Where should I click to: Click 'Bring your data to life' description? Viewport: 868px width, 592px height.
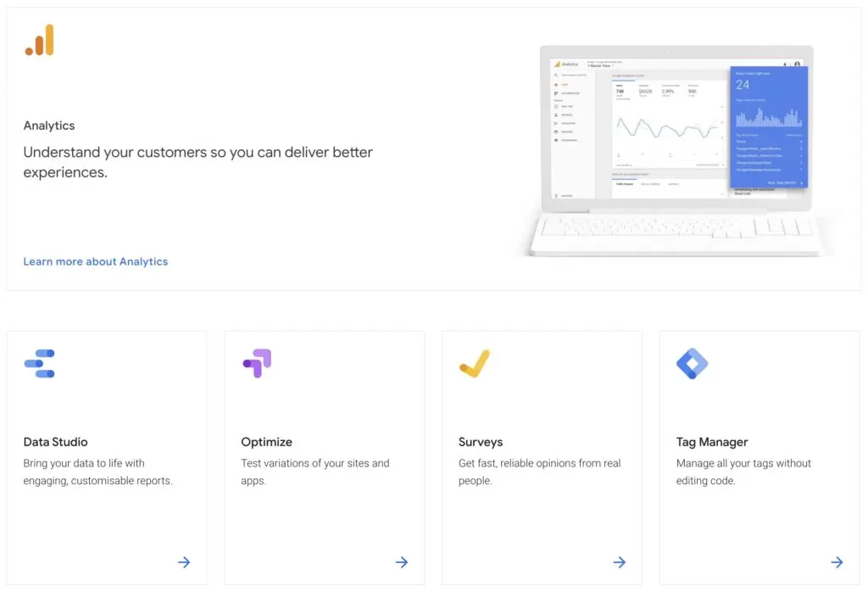(97, 472)
